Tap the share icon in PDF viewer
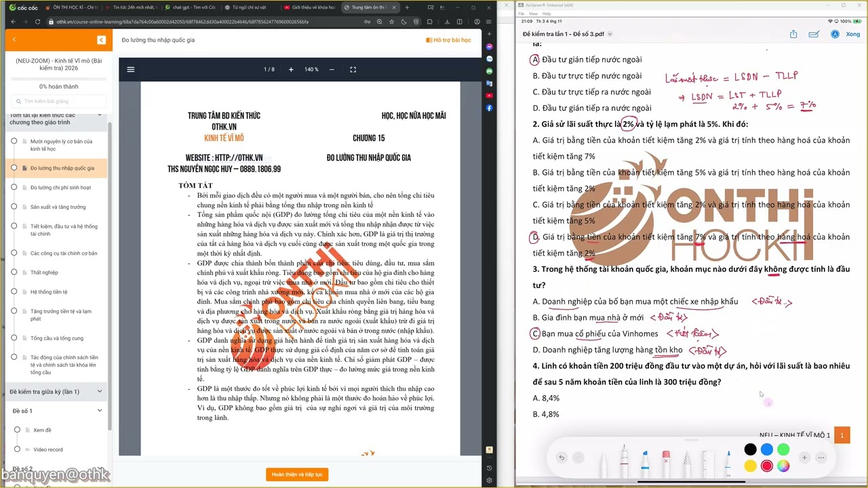This screenshot has height=488, width=868. [x=793, y=34]
